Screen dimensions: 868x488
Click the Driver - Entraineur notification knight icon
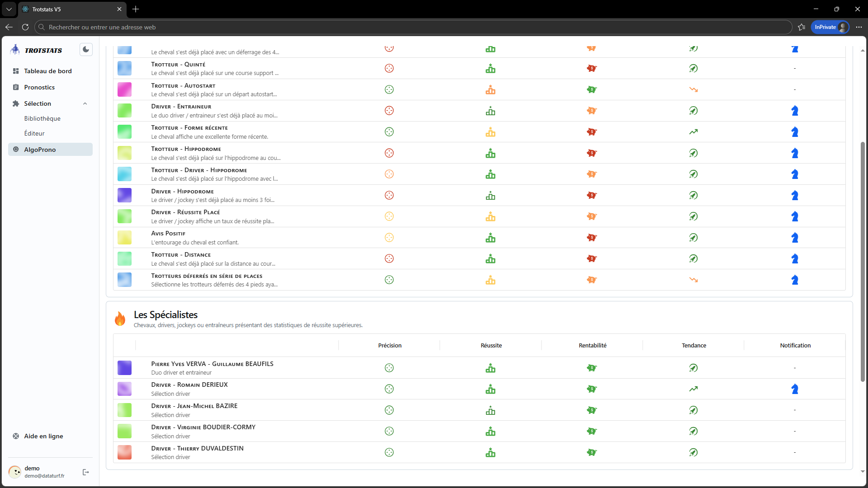click(x=795, y=111)
